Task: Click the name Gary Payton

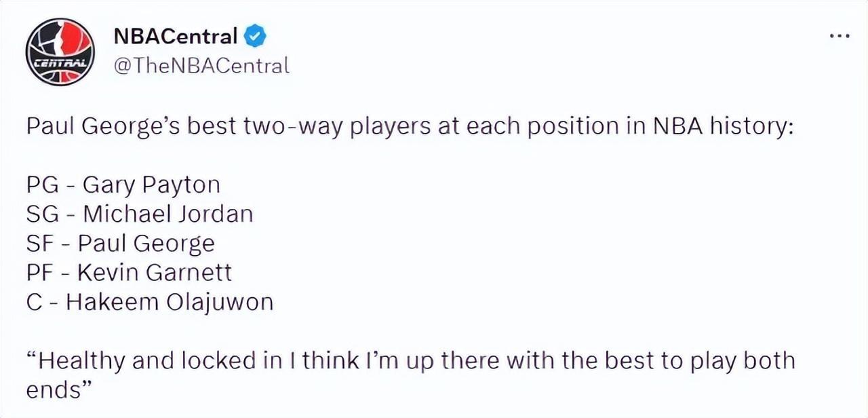Action: click(x=151, y=185)
